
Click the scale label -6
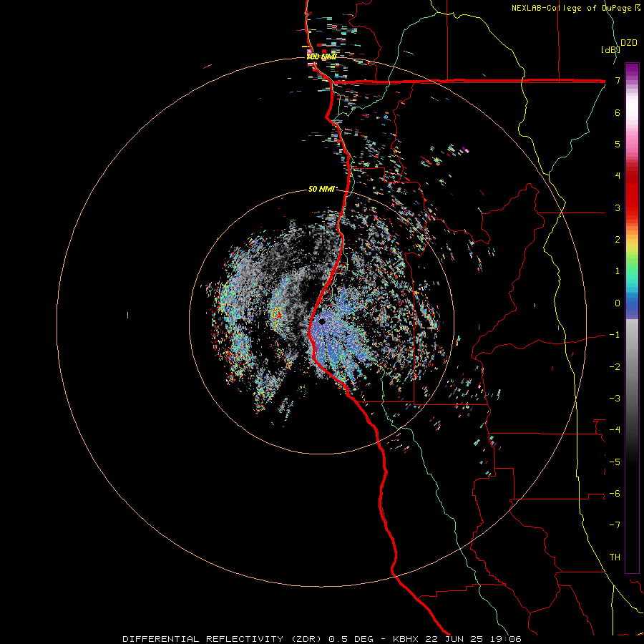pos(615,493)
